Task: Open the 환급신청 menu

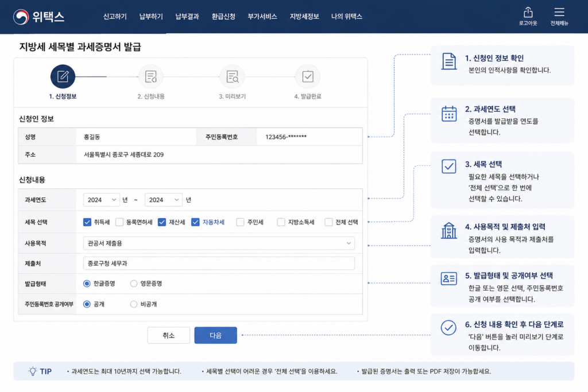Action: coord(223,17)
